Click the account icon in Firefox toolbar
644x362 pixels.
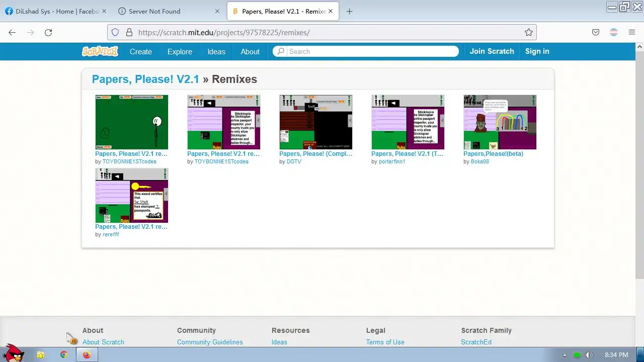click(x=614, y=32)
